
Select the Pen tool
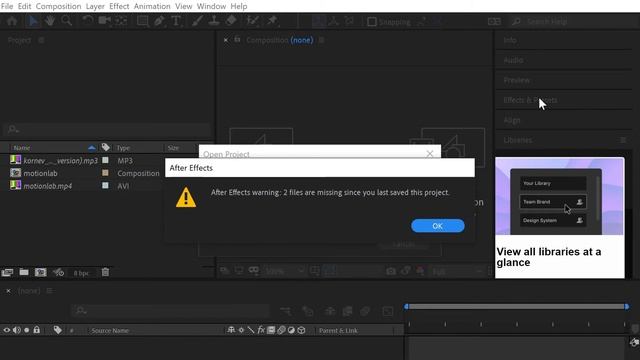click(x=159, y=21)
